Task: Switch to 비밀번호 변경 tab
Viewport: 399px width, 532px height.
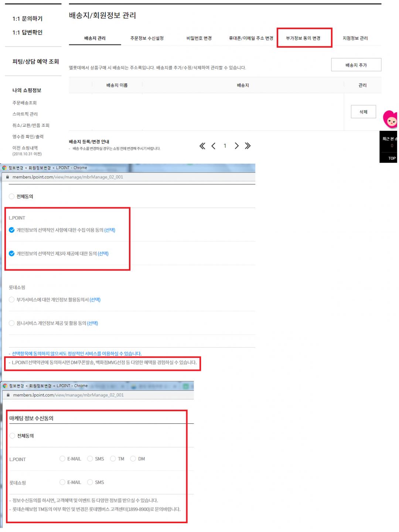Action: coord(199,38)
